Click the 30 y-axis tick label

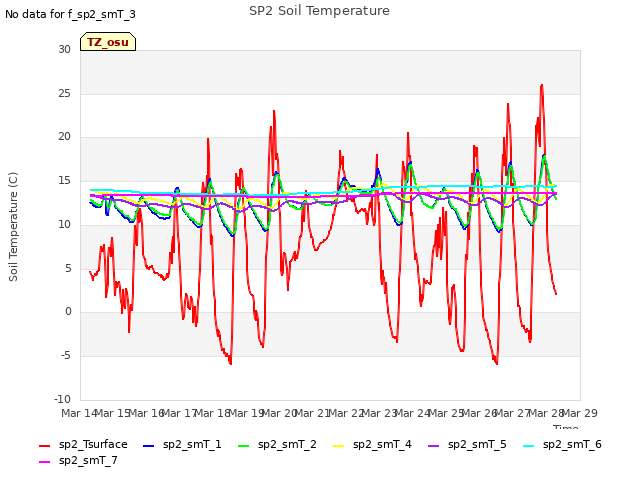(x=64, y=49)
